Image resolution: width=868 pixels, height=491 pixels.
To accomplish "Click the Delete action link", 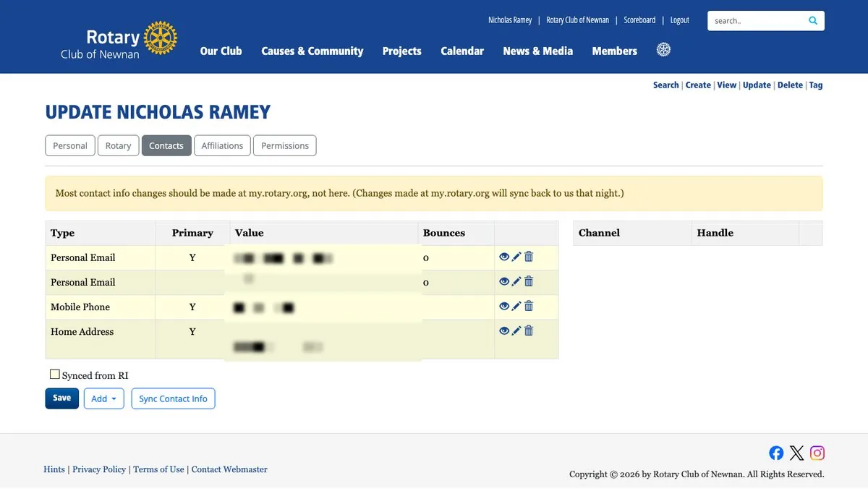I will tap(790, 85).
